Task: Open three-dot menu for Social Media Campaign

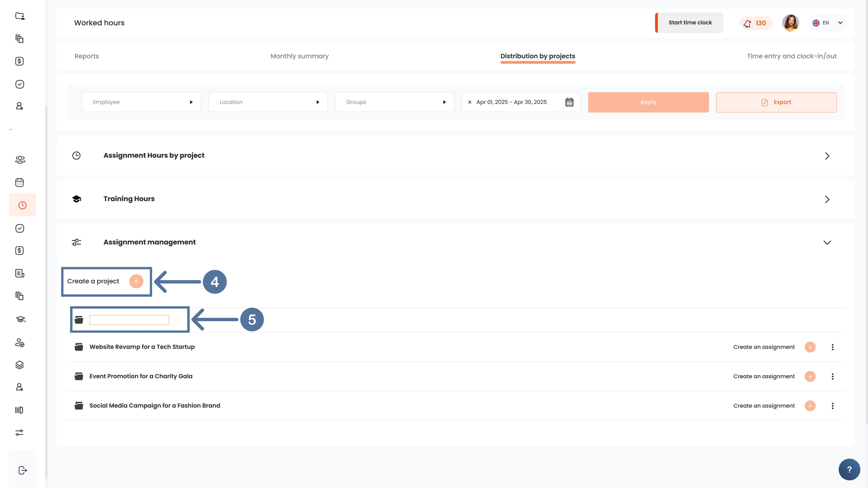Action: pyautogui.click(x=833, y=406)
